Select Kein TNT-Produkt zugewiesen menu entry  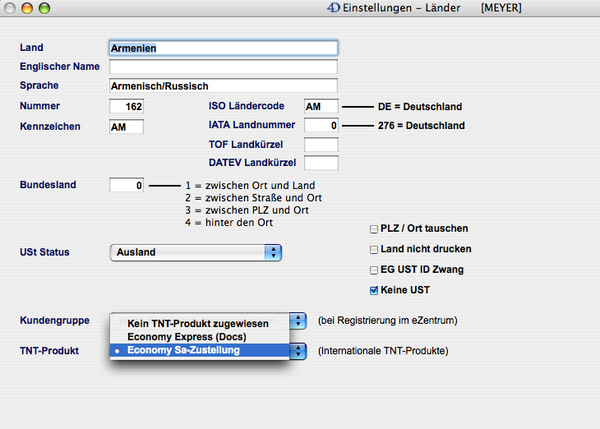pyautogui.click(x=198, y=324)
